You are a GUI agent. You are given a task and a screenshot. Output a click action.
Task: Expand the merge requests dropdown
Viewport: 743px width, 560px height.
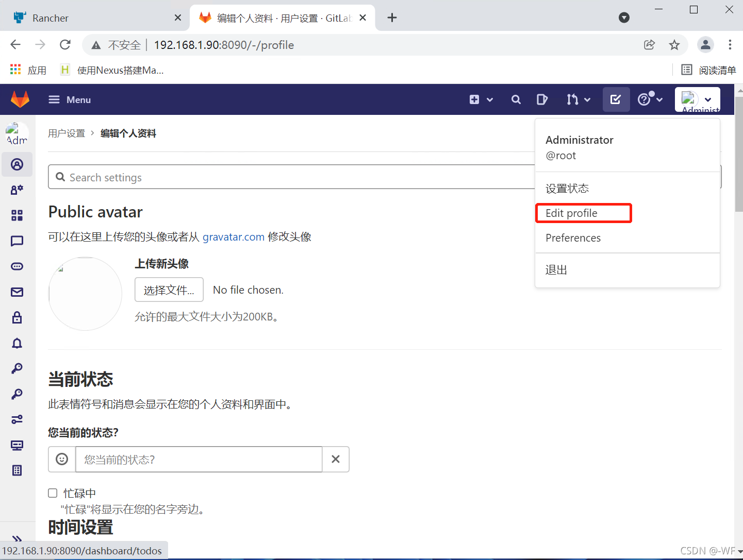(578, 99)
